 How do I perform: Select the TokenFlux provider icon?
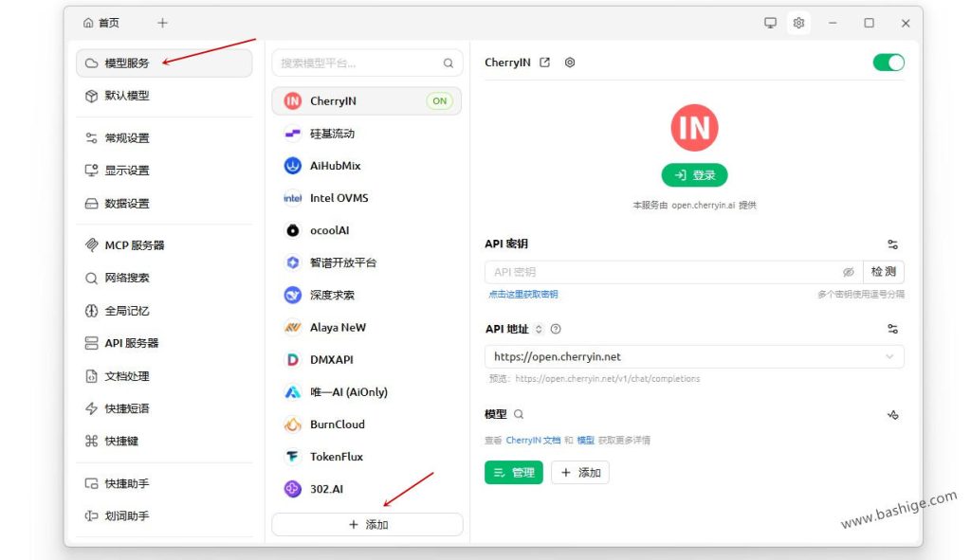coord(292,457)
